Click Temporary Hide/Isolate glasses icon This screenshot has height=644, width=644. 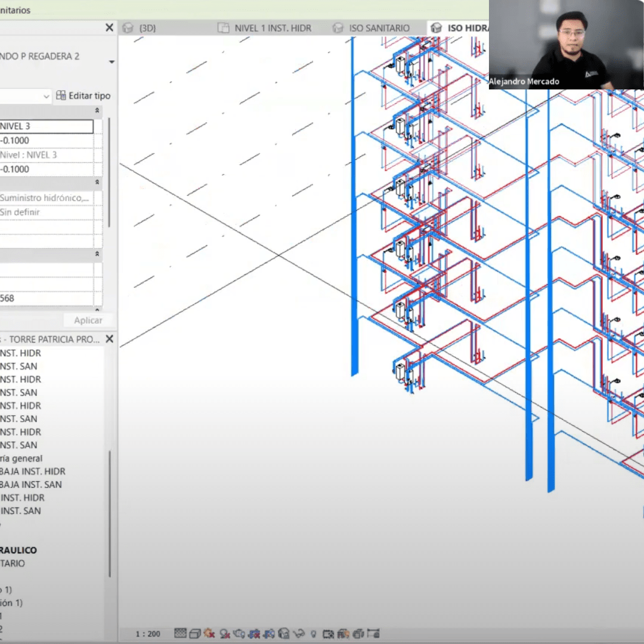coord(299,633)
